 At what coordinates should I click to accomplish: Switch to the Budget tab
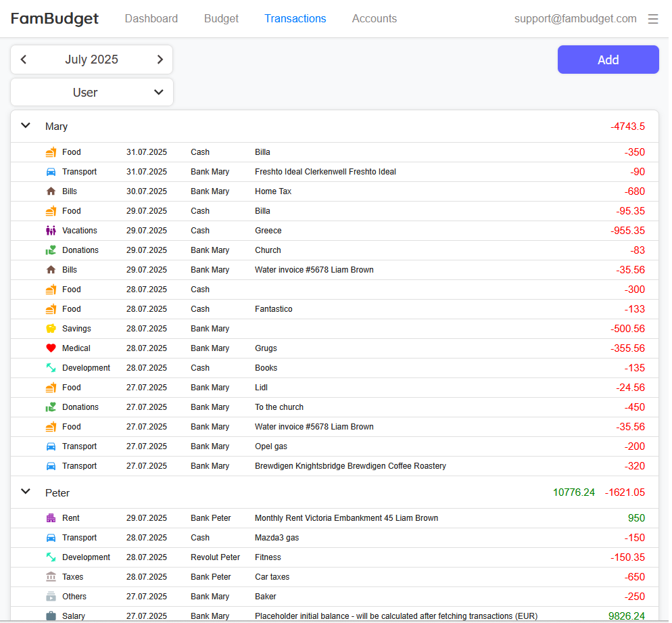221,19
